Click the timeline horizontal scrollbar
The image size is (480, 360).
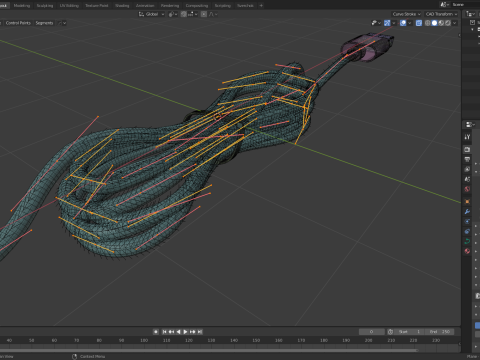(208, 350)
